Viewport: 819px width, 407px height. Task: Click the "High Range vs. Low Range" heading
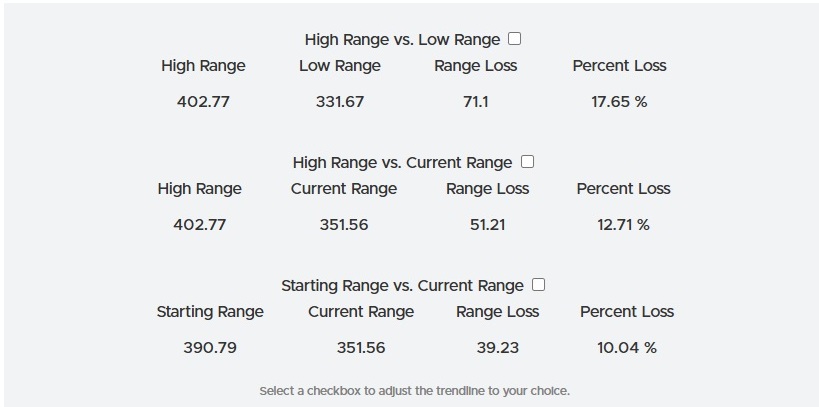point(402,40)
